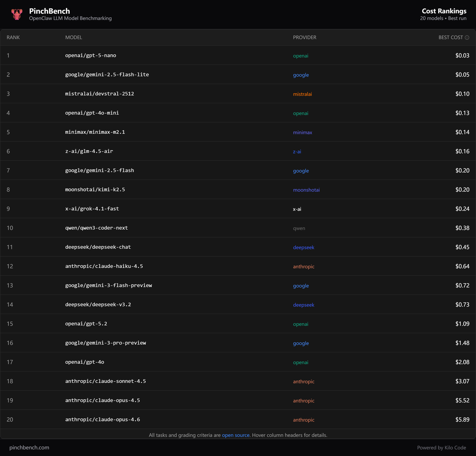Select the z-ai/glm-4.5-air model

click(89, 151)
